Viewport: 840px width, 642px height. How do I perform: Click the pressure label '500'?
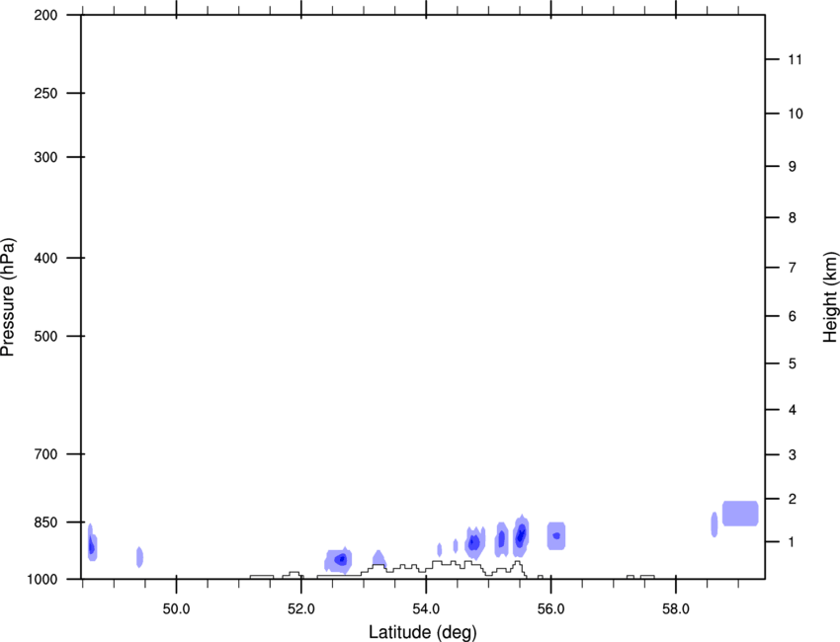(45, 336)
